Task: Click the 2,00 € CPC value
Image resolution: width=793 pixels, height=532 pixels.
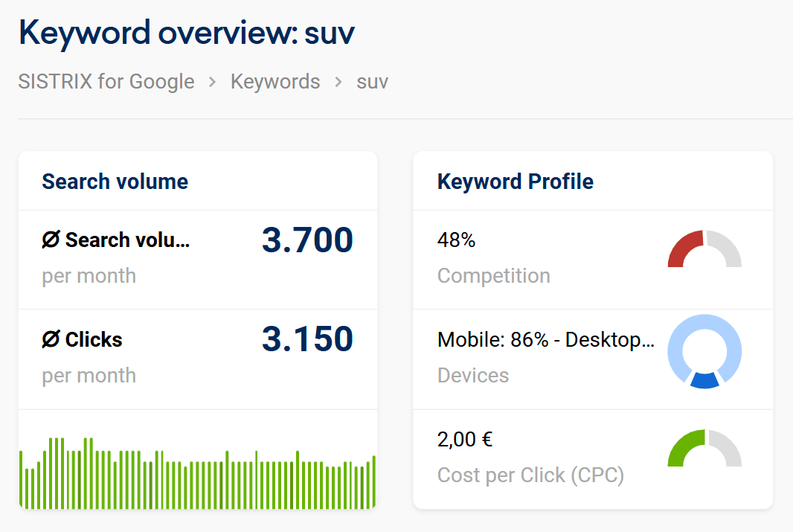Action: (465, 440)
